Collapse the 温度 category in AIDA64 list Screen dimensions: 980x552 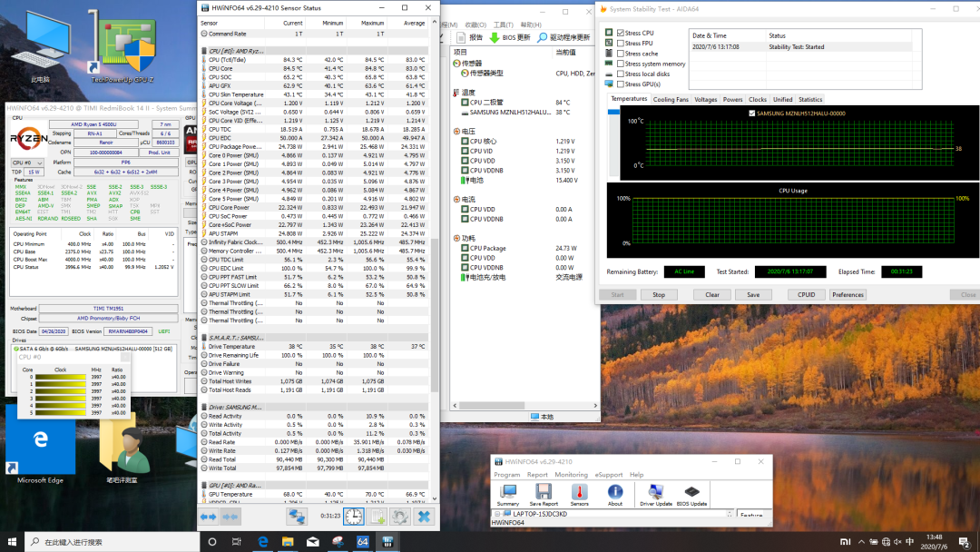pyautogui.click(x=456, y=93)
